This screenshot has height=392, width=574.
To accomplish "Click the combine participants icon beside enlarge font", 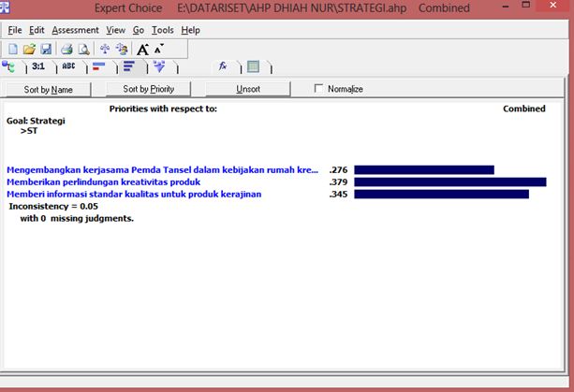I will coord(122,49).
